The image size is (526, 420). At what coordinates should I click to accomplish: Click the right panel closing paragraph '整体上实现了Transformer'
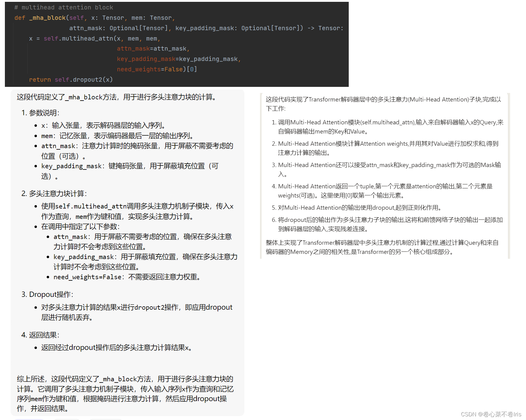382,247
